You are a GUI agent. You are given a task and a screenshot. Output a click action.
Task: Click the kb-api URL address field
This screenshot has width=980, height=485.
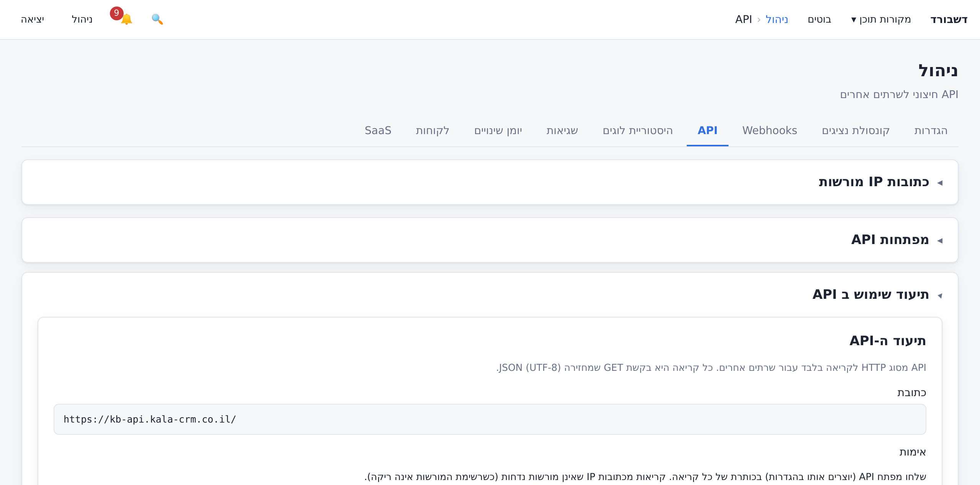coord(490,419)
